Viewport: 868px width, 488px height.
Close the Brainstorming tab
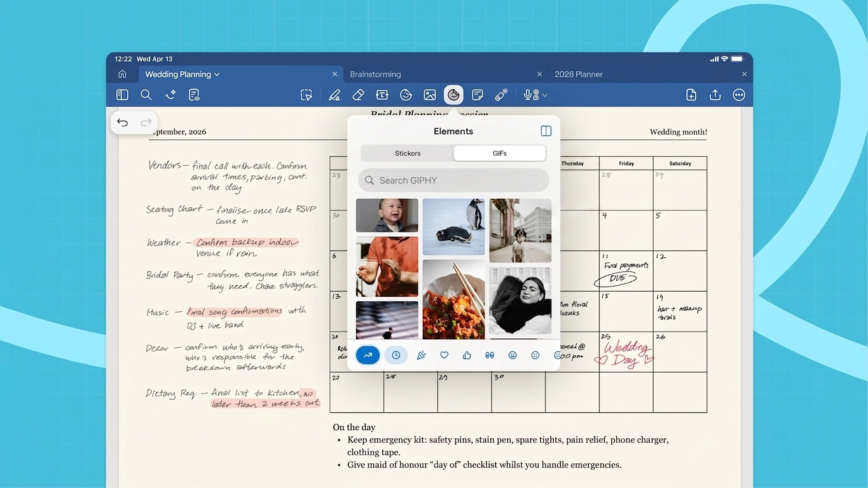(x=539, y=74)
